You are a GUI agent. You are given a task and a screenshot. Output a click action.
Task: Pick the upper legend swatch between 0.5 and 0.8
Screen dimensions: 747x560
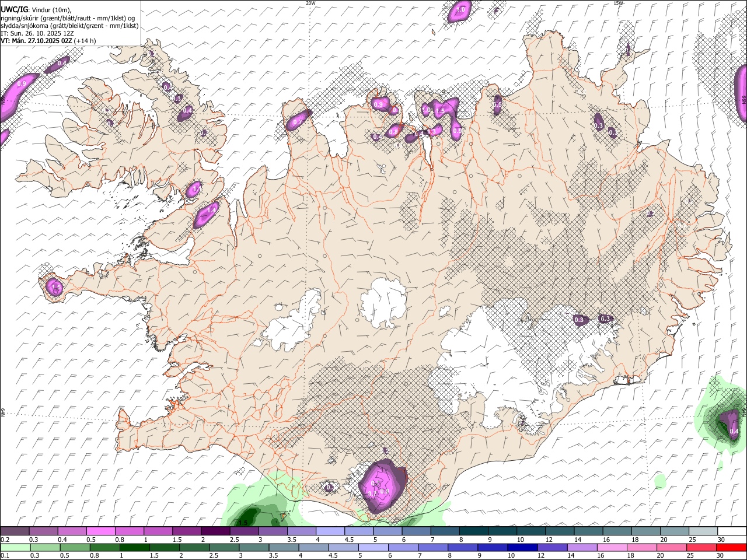point(101,531)
